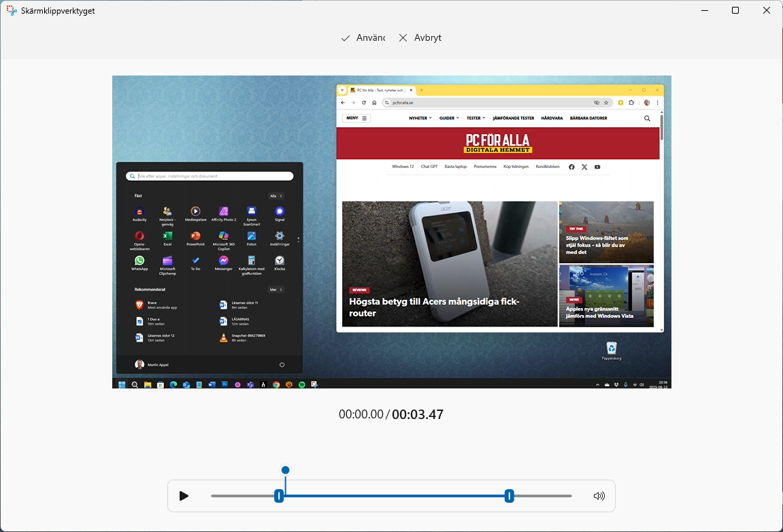Screen dimensions: 783x532
Task: Click the playhead marker above the timeline
Action: (x=285, y=469)
